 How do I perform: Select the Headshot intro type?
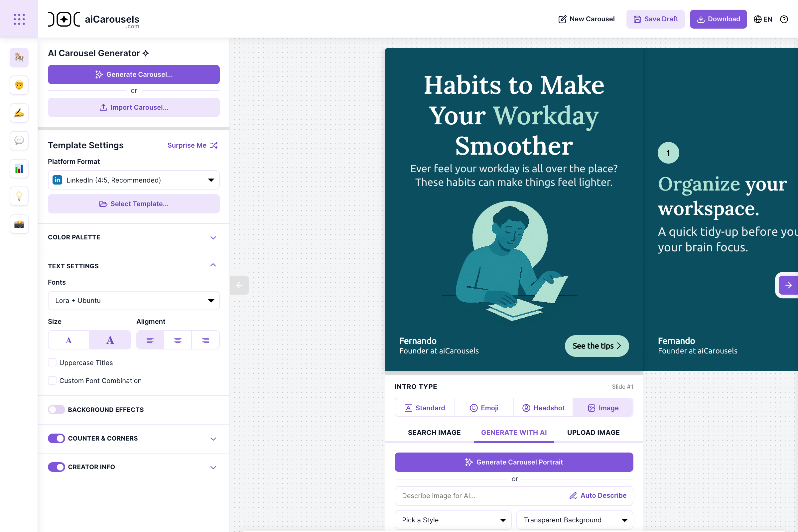click(x=543, y=408)
